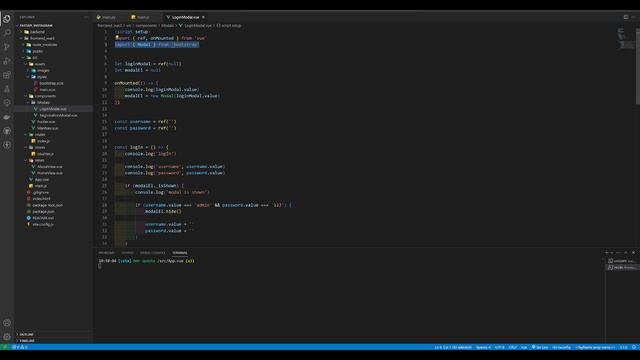Click Spaces: 4 indentation in the status bar
Viewport: 640px width, 360px height.
[x=483, y=347]
